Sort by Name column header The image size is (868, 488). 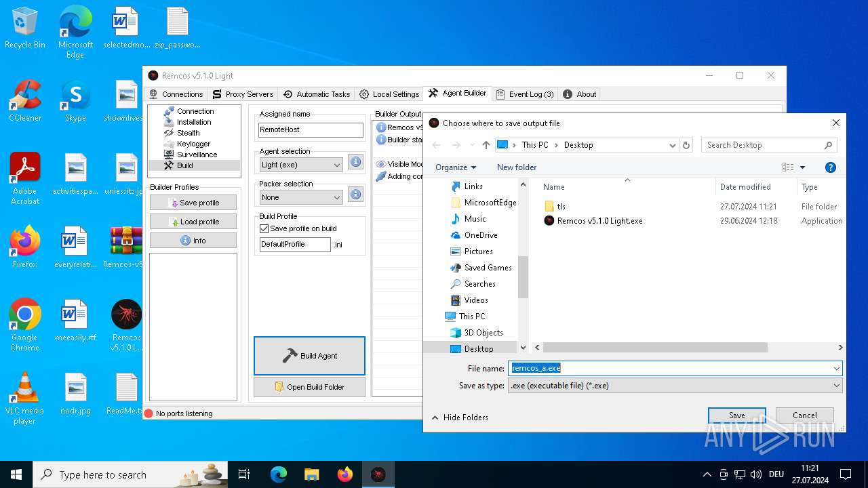[x=553, y=187]
